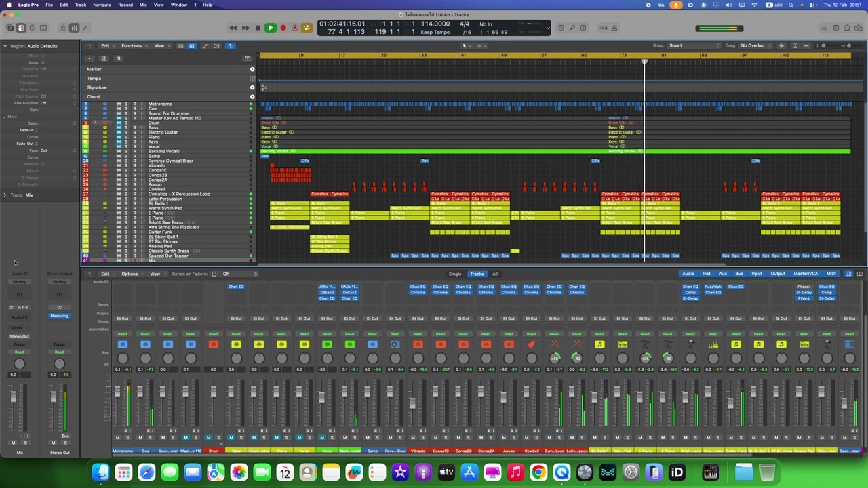The width and height of the screenshot is (868, 488).
Task: Toggle Sends on Faders power button
Action: pos(214,274)
